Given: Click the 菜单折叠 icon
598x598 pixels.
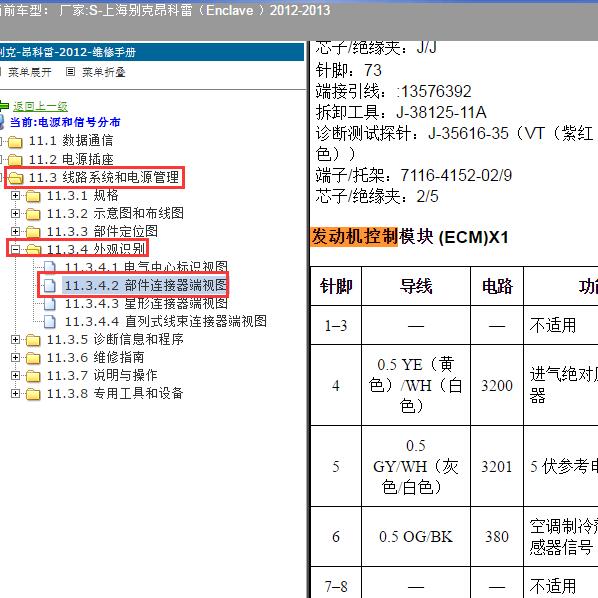Looking at the screenshot, I should click(x=70, y=71).
